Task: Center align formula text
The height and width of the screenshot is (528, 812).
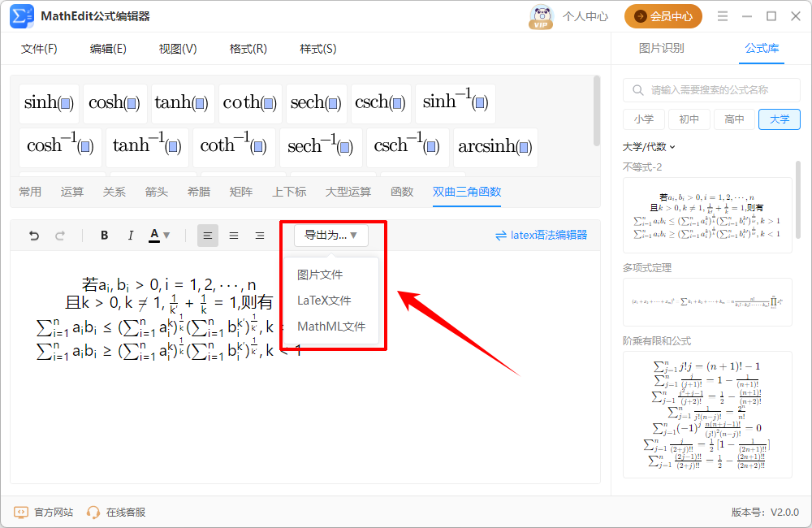Action: click(234, 236)
